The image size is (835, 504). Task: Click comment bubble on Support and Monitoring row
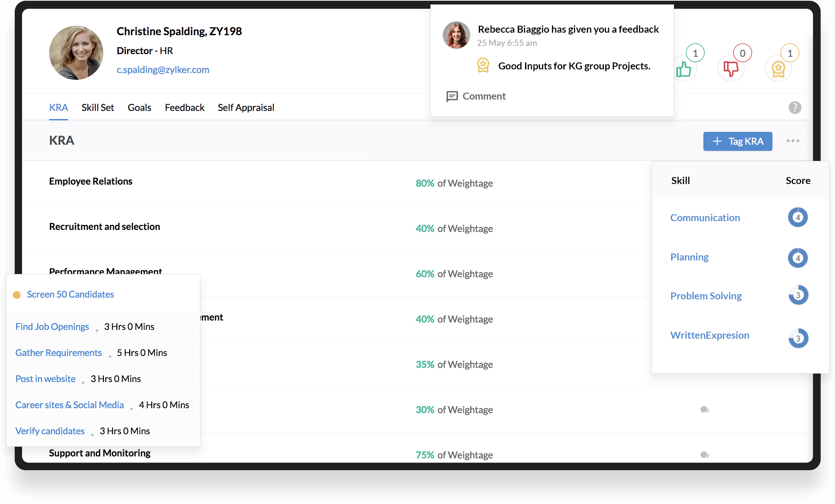(704, 455)
